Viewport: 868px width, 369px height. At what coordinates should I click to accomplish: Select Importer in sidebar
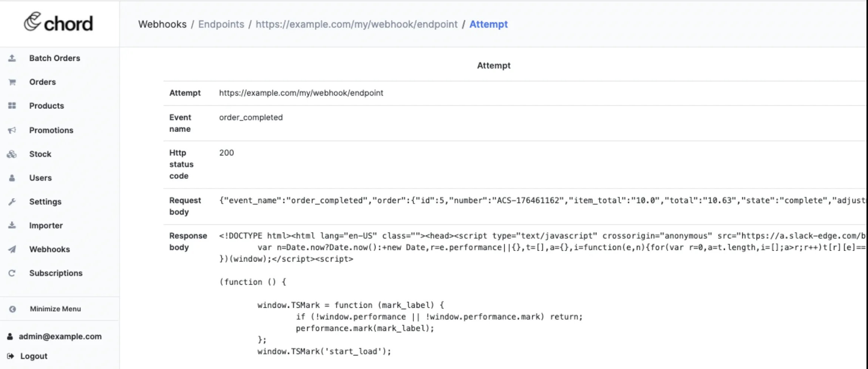point(46,226)
